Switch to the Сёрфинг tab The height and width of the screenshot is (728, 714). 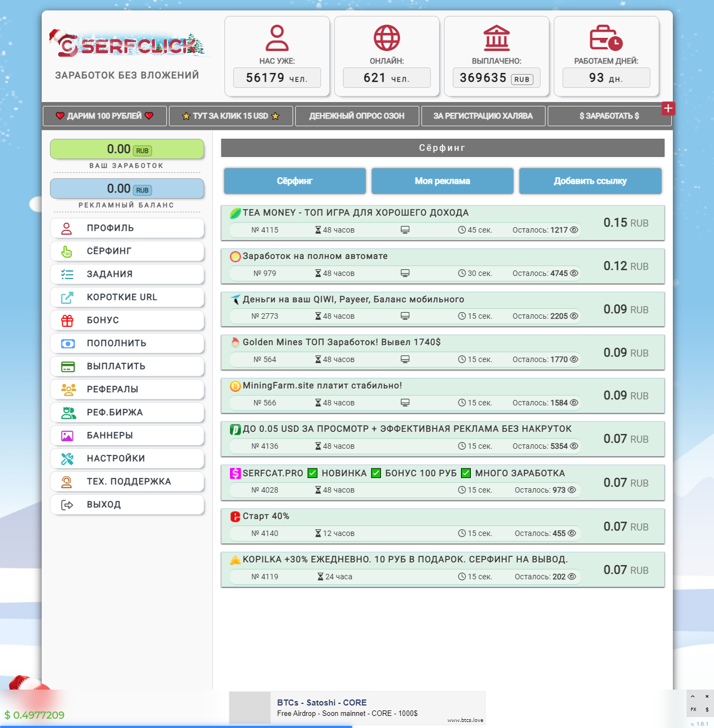click(295, 181)
